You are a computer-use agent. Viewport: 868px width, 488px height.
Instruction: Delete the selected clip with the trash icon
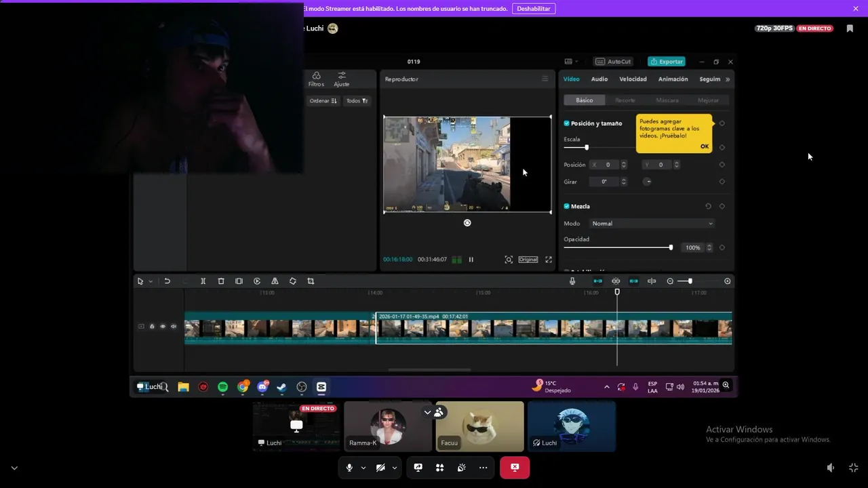(221, 281)
